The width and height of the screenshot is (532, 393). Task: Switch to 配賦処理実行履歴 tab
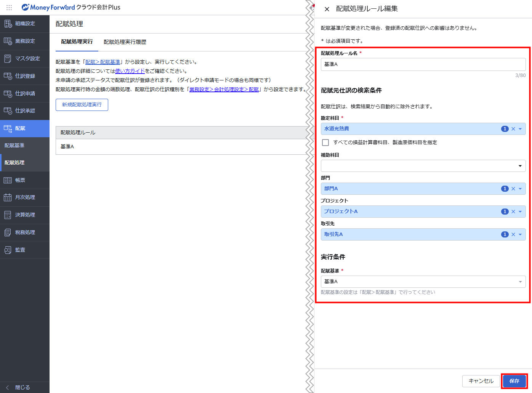click(x=125, y=42)
